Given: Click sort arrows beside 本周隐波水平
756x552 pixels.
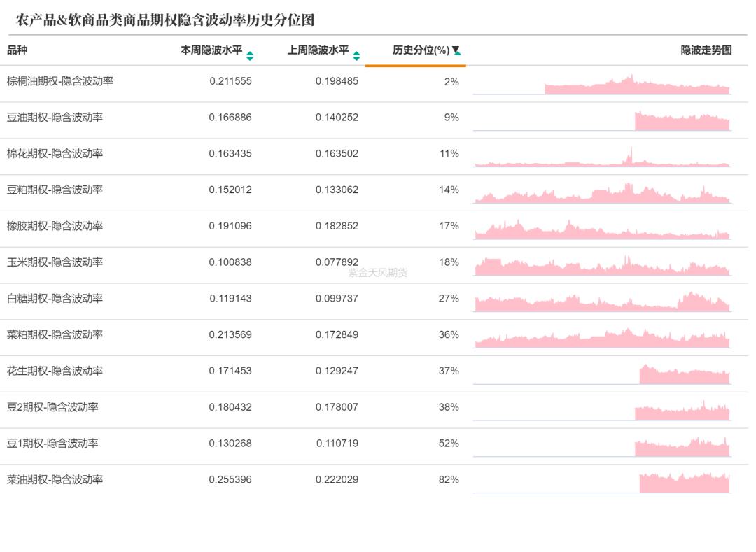Looking at the screenshot, I should pos(250,55).
